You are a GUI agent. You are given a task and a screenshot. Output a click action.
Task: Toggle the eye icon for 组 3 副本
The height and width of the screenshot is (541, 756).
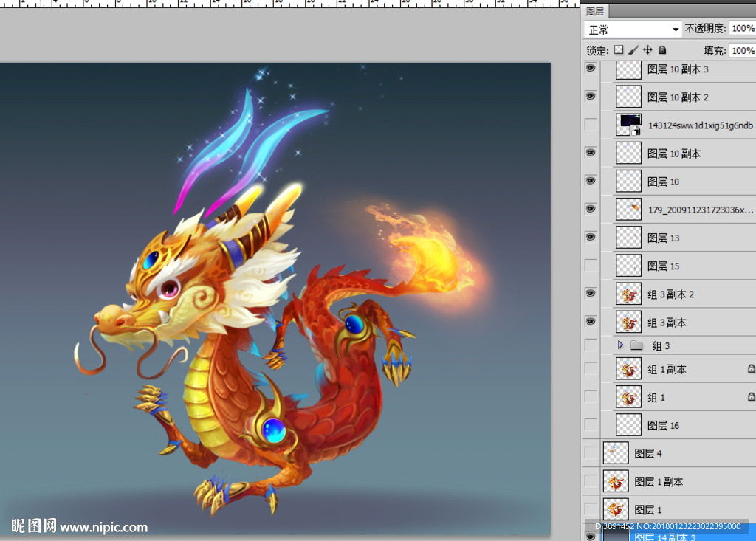tap(591, 322)
